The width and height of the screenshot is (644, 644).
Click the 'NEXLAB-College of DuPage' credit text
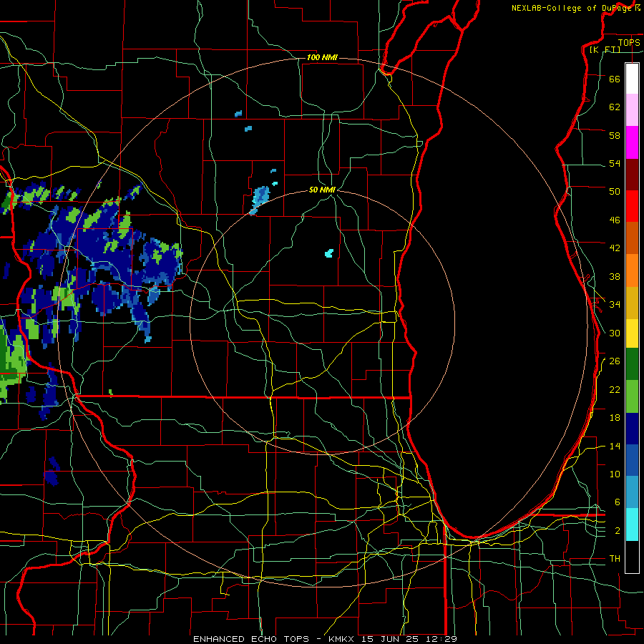click(572, 8)
